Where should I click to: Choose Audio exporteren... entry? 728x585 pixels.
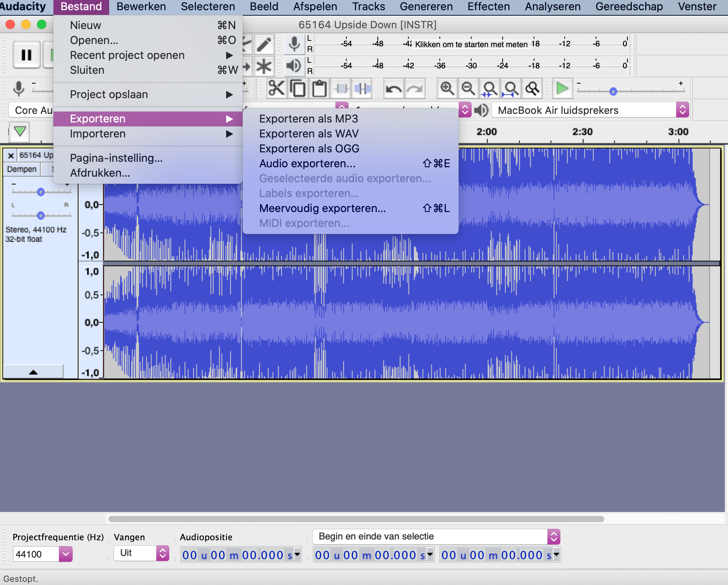350,164
